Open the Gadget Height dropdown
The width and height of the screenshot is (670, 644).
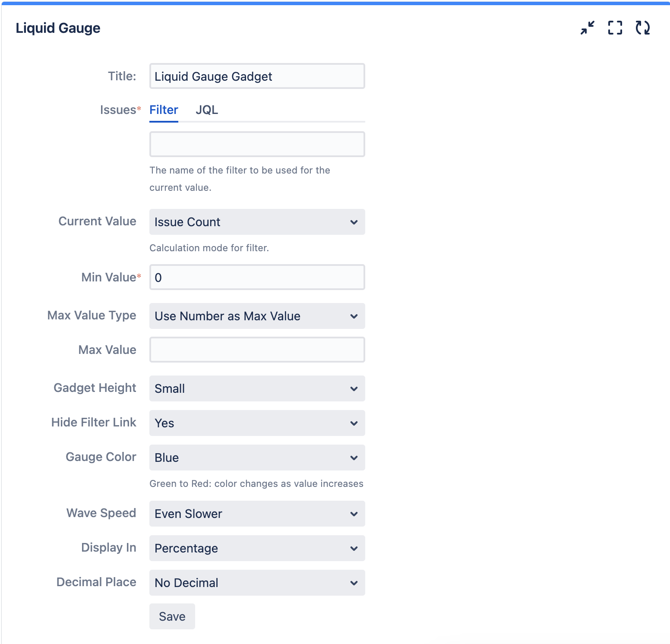(257, 388)
